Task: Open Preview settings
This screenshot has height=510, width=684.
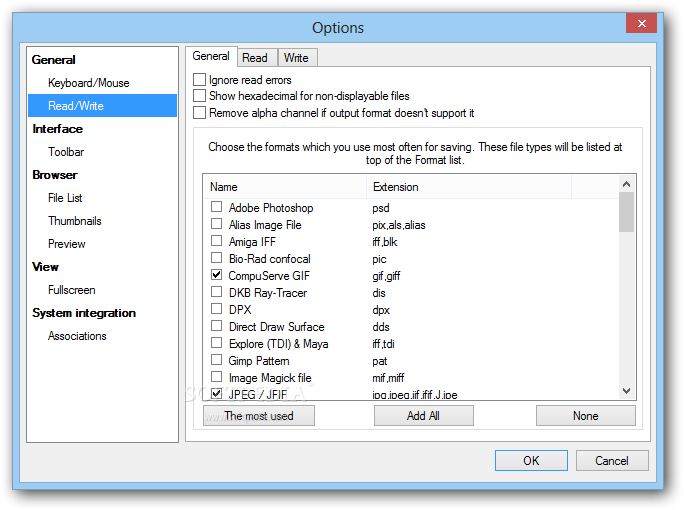Action: click(67, 244)
